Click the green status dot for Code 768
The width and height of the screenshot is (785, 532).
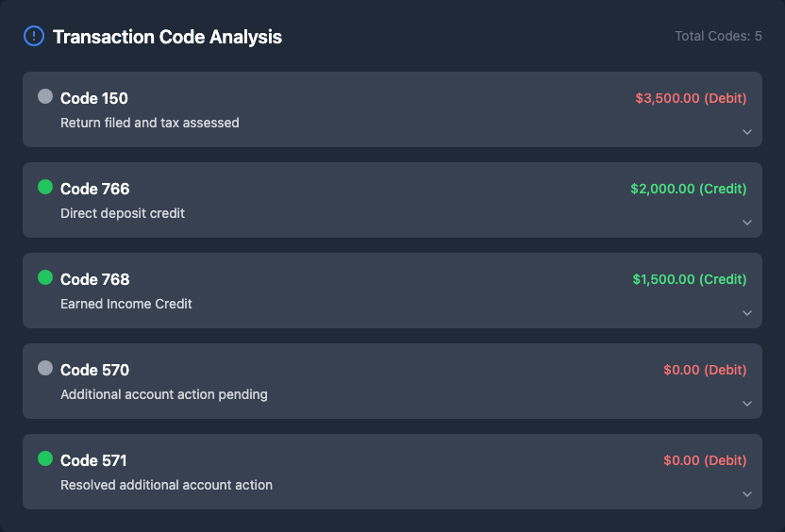(45, 277)
